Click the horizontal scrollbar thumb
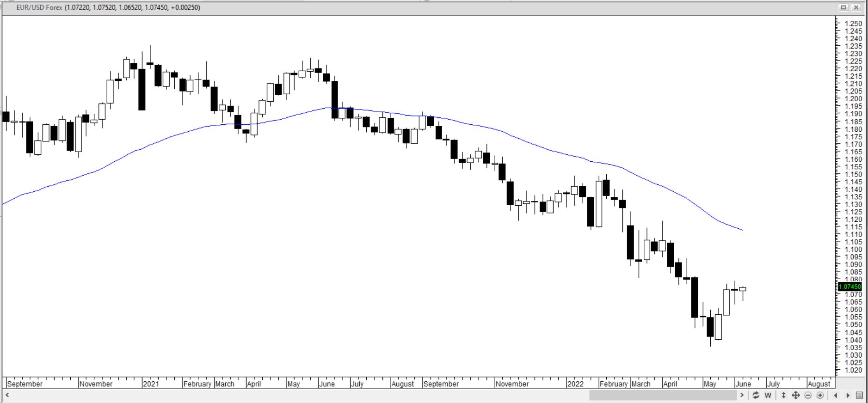 pyautogui.click(x=662, y=395)
